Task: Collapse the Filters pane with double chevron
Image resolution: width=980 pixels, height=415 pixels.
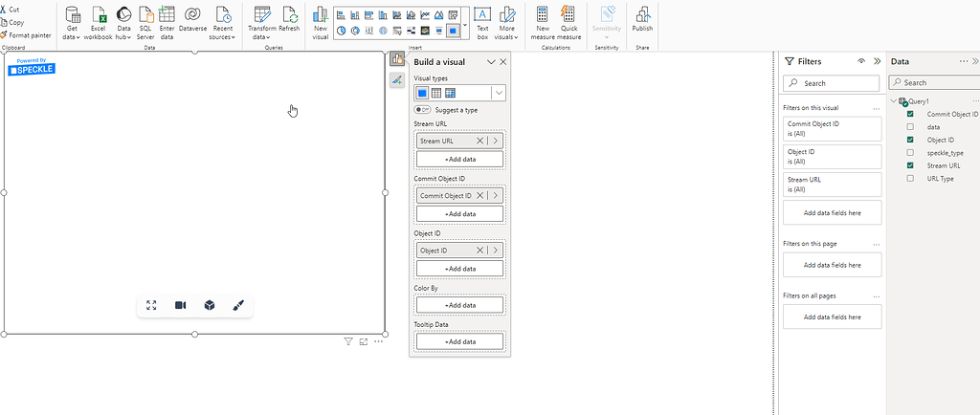Action: pyautogui.click(x=877, y=61)
